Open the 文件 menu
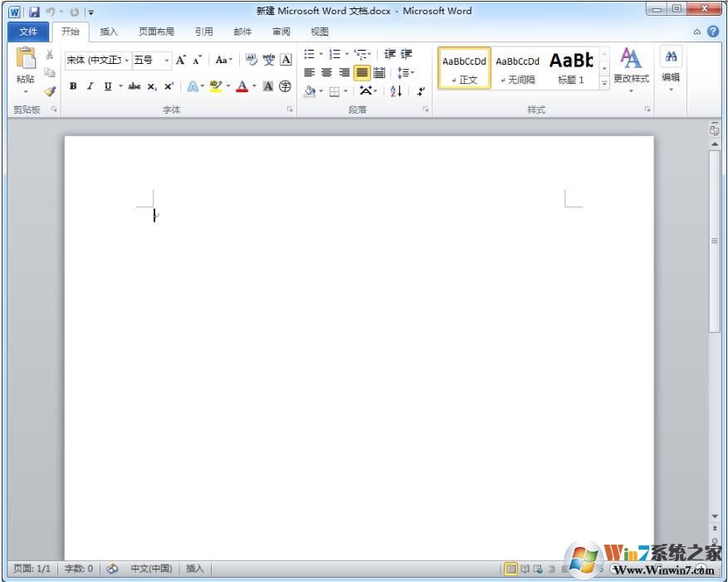This screenshot has width=728, height=582. (x=28, y=31)
